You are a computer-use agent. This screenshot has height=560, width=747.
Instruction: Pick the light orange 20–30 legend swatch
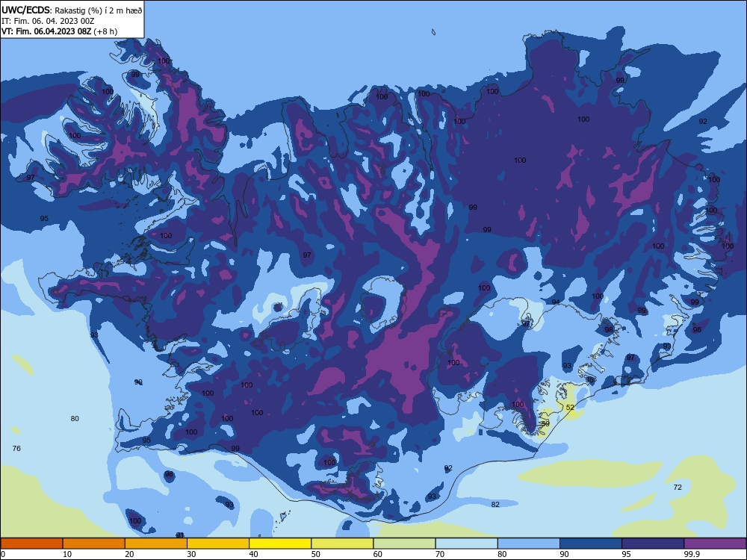(156, 544)
